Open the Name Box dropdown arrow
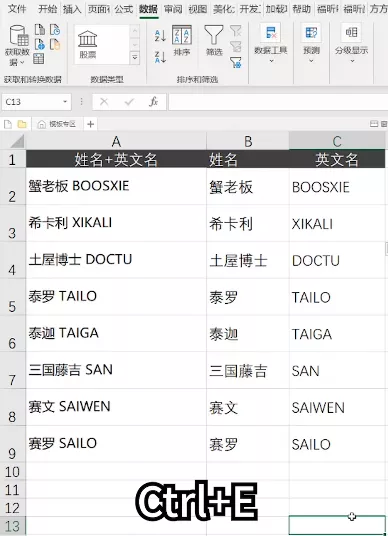Screen dimensions: 388x536 point(65,102)
